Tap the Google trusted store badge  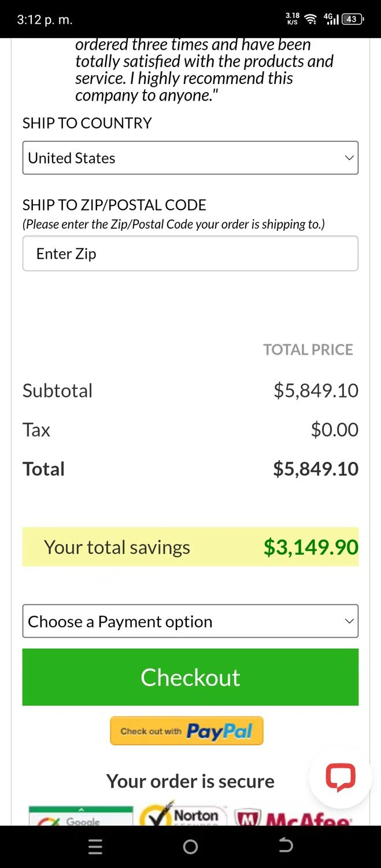[81, 815]
